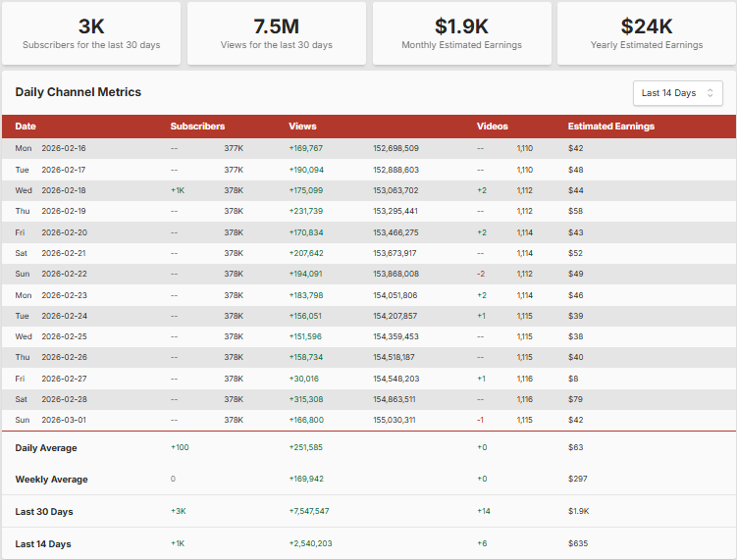This screenshot has width=737, height=560.
Task: Sort by the Subscribers column header
Action: 197,127
